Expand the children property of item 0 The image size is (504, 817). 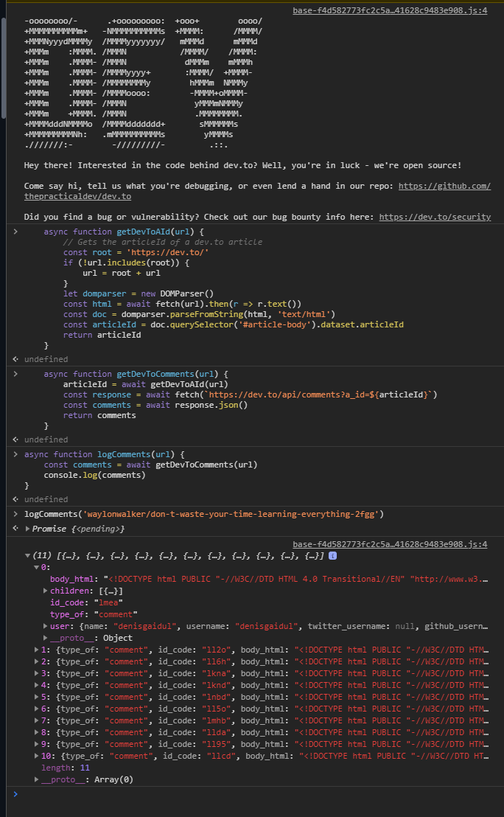point(46,591)
